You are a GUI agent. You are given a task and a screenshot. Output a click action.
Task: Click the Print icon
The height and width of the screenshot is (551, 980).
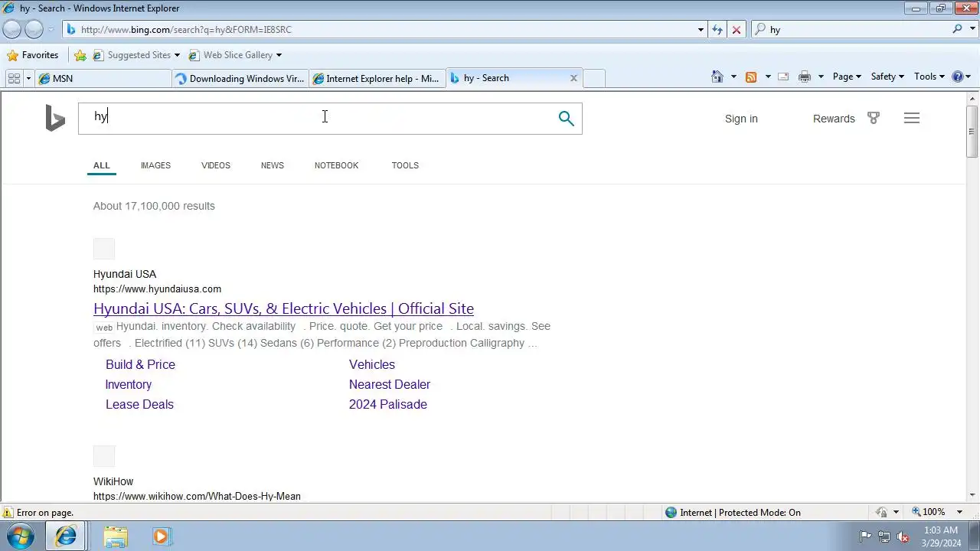pyautogui.click(x=805, y=77)
